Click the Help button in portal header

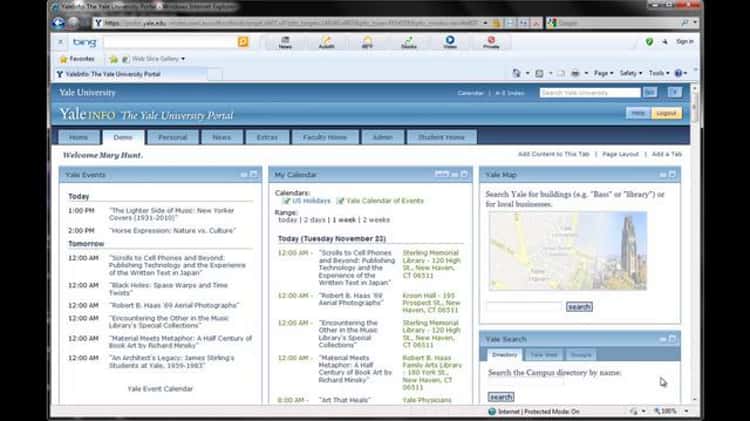[638, 113]
